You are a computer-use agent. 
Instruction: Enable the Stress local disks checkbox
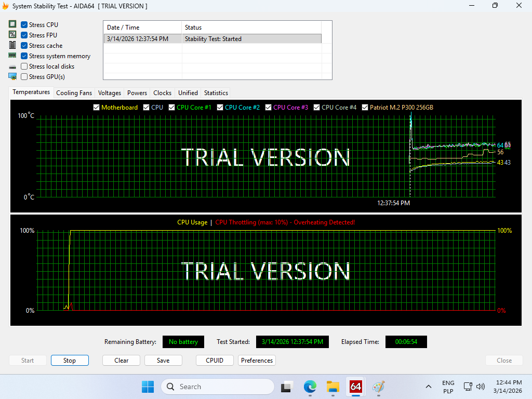click(24, 66)
